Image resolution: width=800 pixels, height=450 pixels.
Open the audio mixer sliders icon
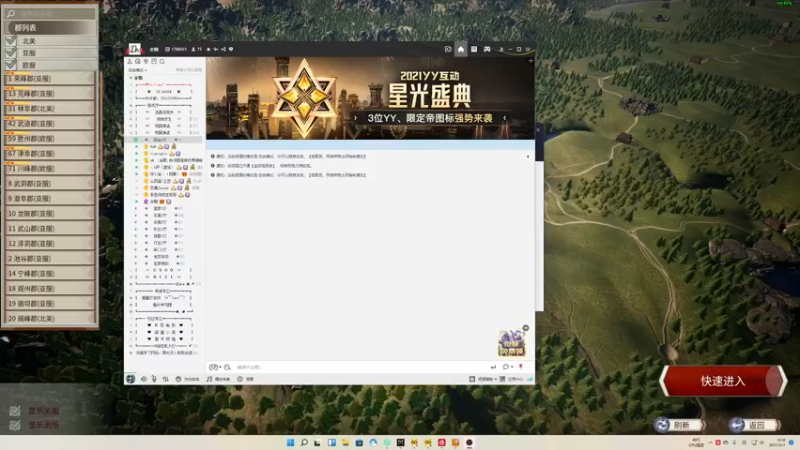coord(165,379)
